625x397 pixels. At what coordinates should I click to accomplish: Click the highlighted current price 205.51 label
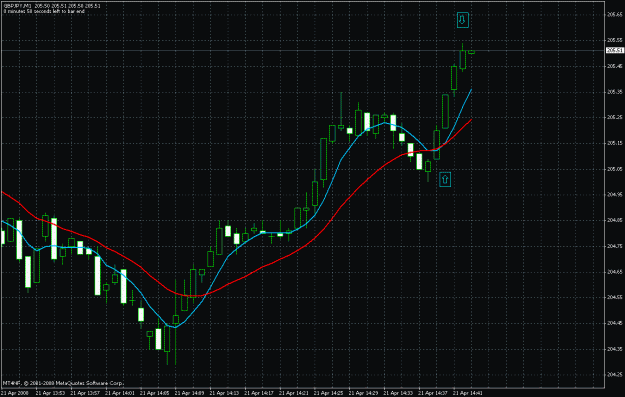[615, 50]
